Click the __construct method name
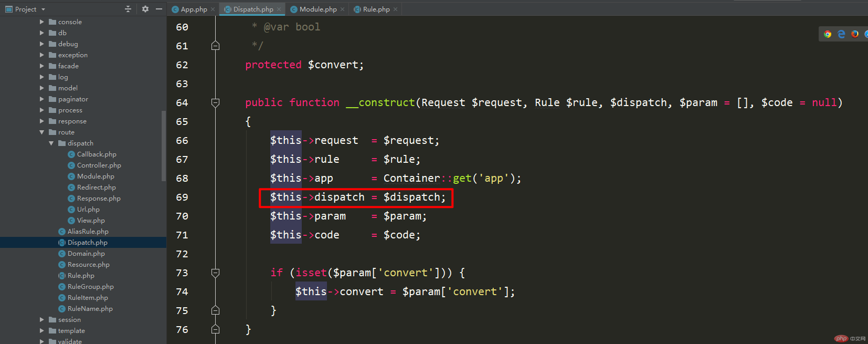The image size is (868, 344). tap(380, 102)
